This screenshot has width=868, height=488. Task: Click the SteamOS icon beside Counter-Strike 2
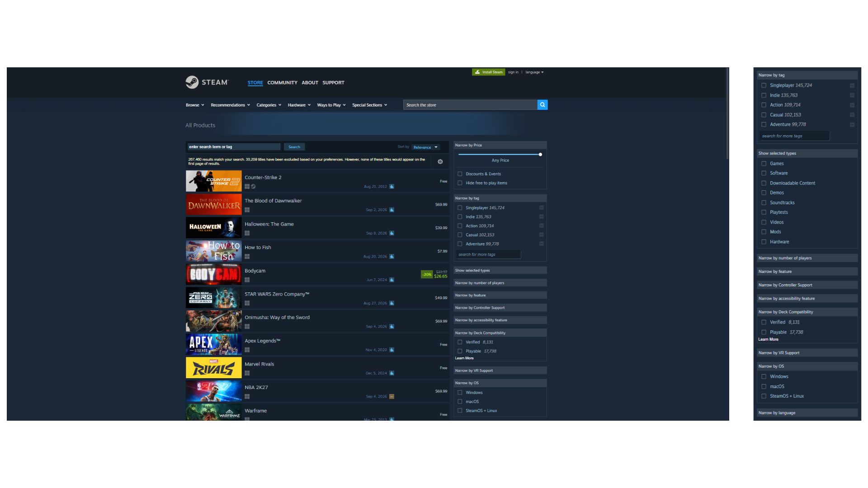(253, 186)
